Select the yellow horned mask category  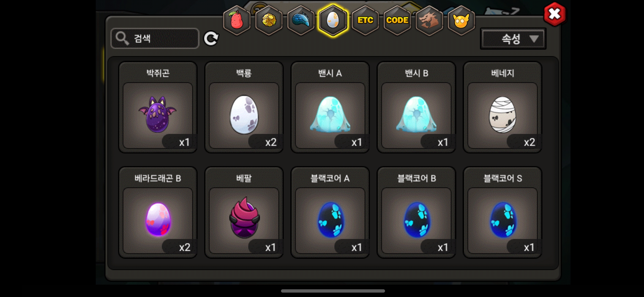click(x=461, y=20)
